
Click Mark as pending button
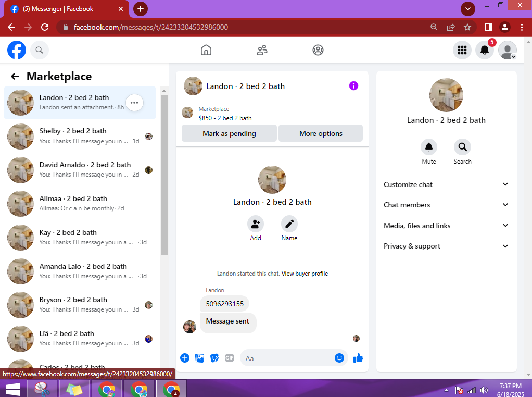pyautogui.click(x=229, y=133)
